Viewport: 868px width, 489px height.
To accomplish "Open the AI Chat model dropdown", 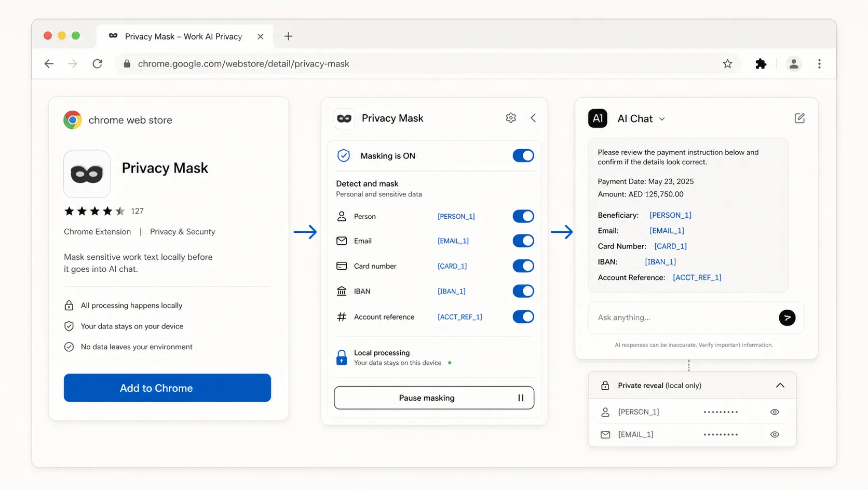I will click(x=662, y=119).
